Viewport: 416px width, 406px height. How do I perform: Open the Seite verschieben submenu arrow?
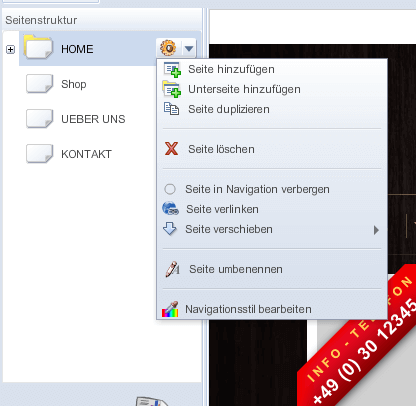[x=376, y=230]
